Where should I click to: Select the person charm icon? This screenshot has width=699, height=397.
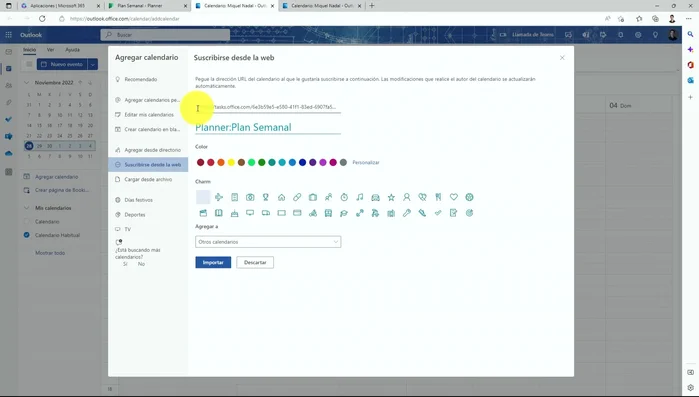(x=407, y=197)
